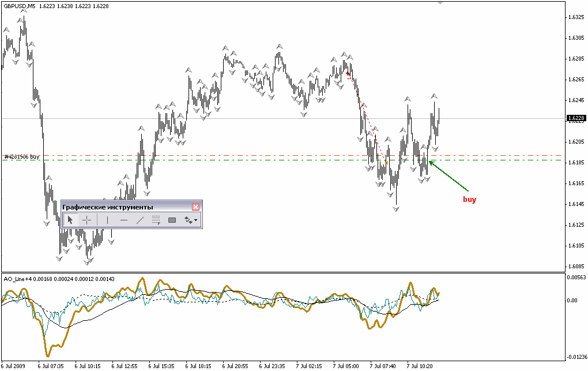Click the current price tag 1.6228

[x=576, y=119]
